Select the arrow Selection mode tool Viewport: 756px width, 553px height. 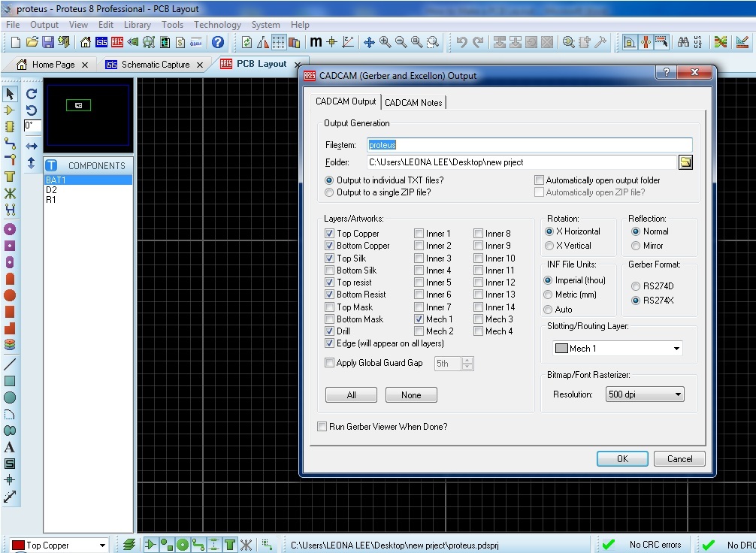[x=10, y=94]
